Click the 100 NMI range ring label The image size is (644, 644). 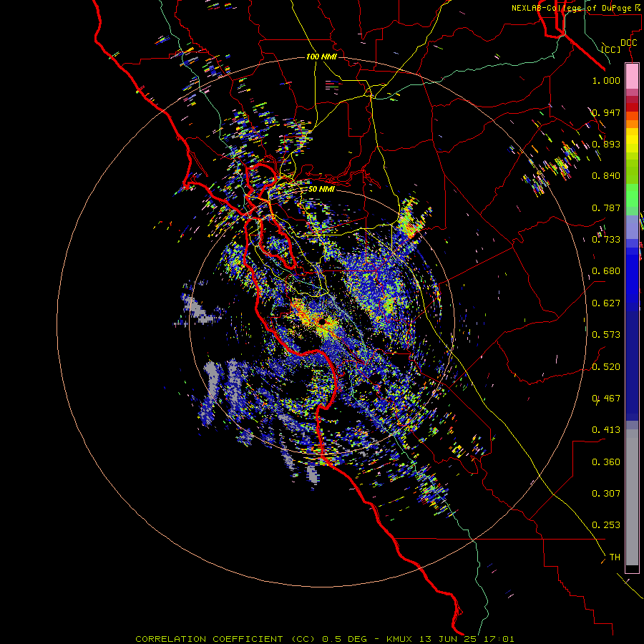(321, 57)
